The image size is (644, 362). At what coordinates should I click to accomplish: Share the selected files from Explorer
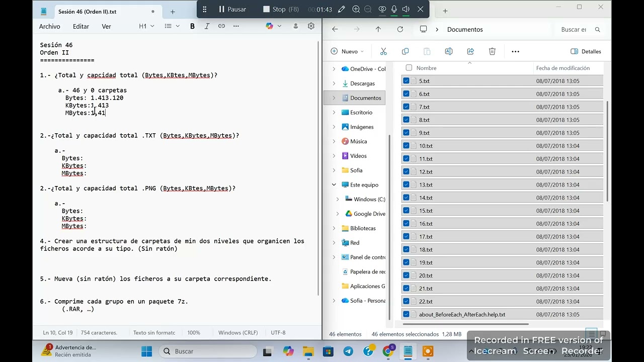click(x=470, y=51)
